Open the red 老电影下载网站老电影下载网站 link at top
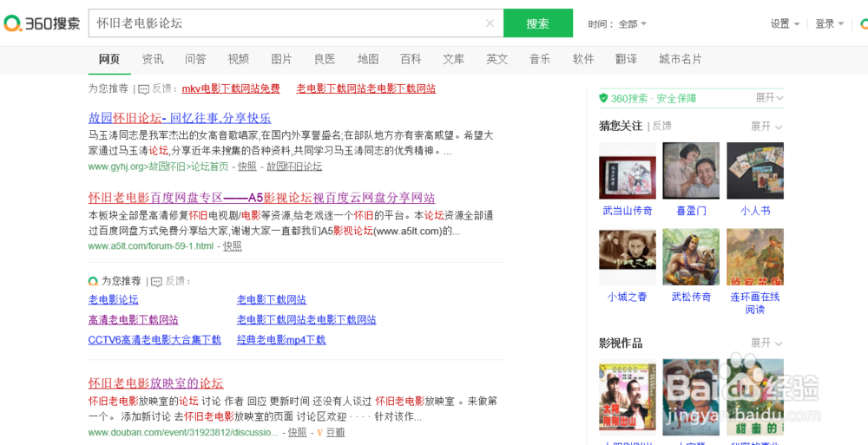The width and height of the screenshot is (868, 445). [x=366, y=88]
